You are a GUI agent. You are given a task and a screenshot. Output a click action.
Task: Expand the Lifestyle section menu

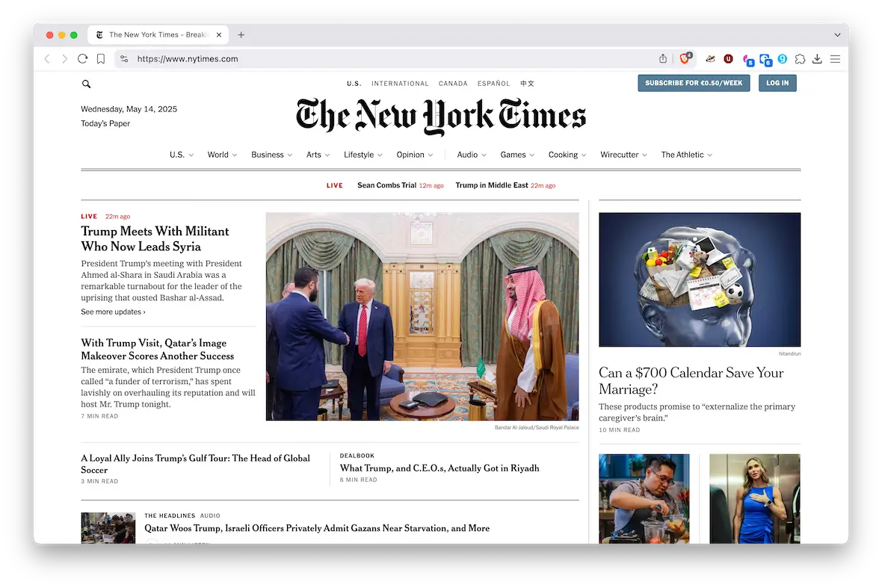point(363,155)
